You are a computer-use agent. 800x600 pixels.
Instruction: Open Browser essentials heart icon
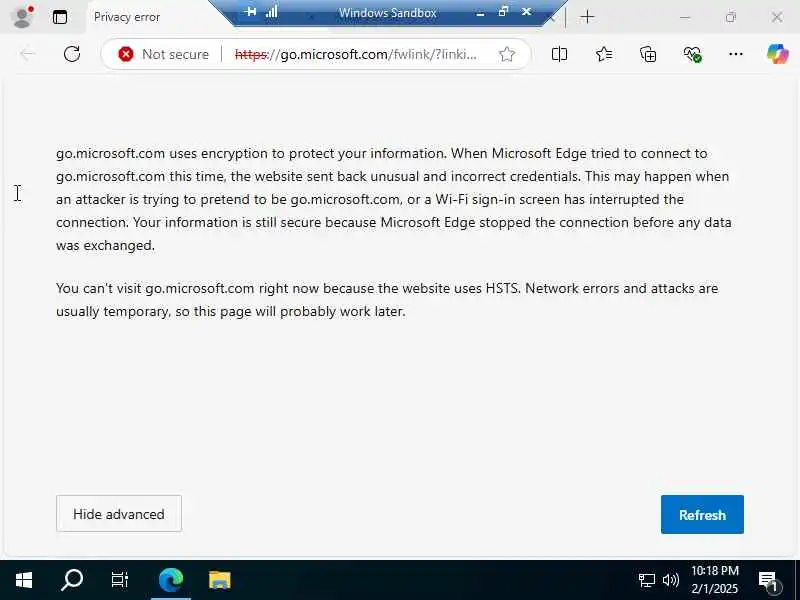pyautogui.click(x=692, y=54)
